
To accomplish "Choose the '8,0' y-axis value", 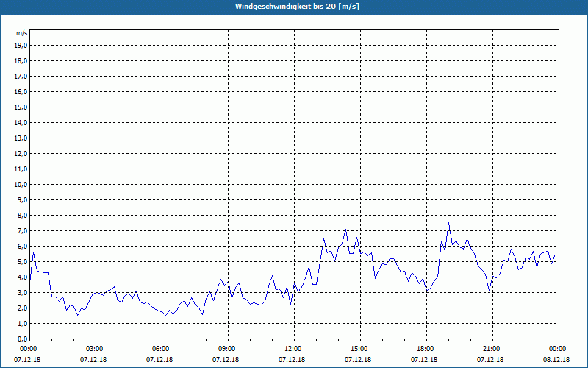I will (22, 215).
